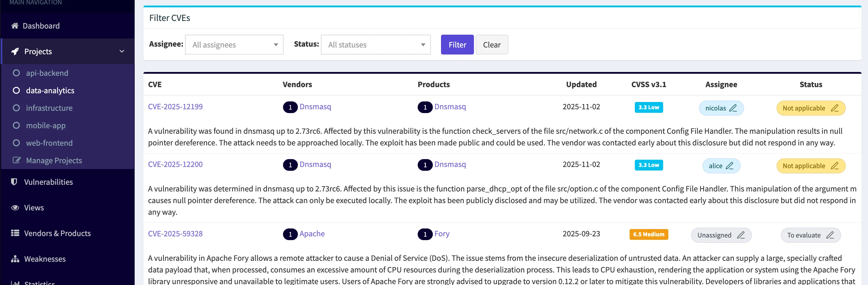Image resolution: width=868 pixels, height=285 pixels.
Task: Collapse the Projects section chevron
Action: click(x=122, y=51)
